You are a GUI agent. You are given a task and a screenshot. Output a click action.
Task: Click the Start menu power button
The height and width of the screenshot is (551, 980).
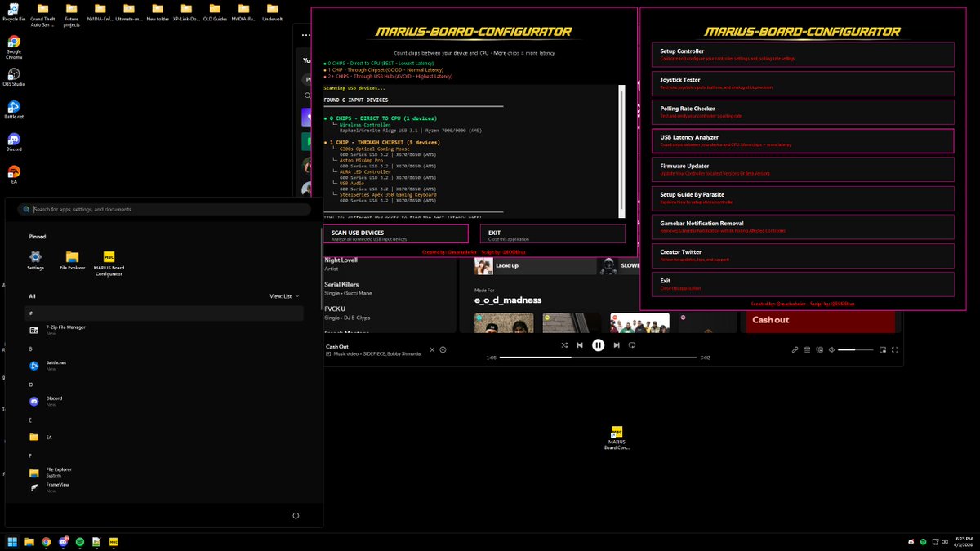[296, 515]
